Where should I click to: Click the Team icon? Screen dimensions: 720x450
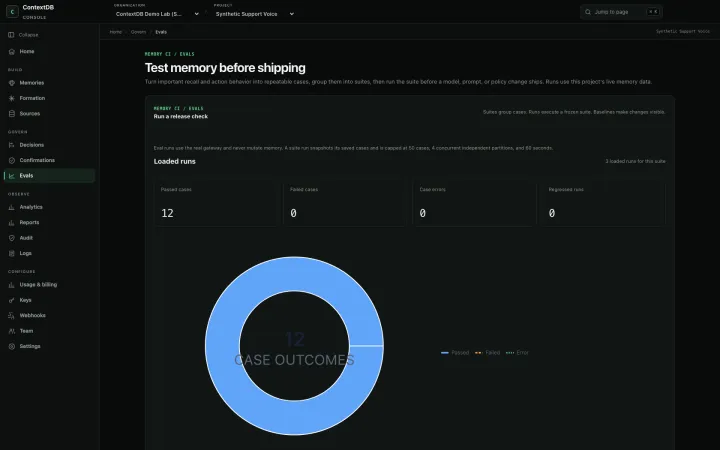[11, 331]
